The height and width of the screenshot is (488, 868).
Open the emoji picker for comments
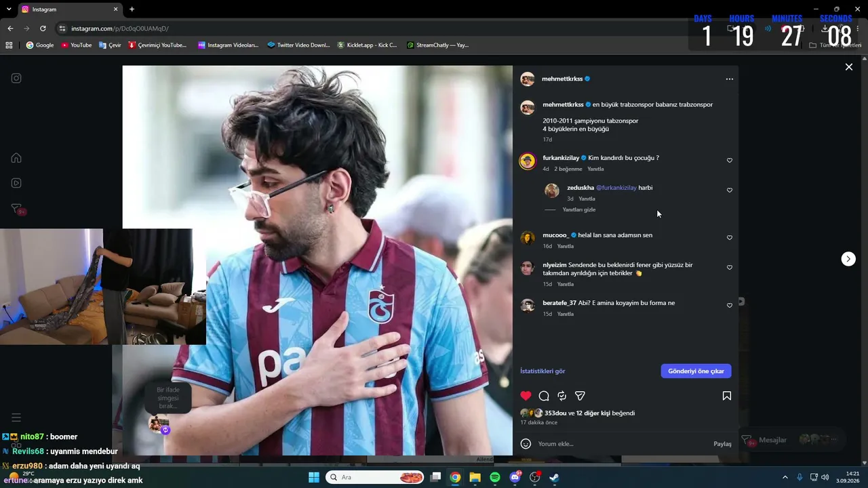coord(526,444)
